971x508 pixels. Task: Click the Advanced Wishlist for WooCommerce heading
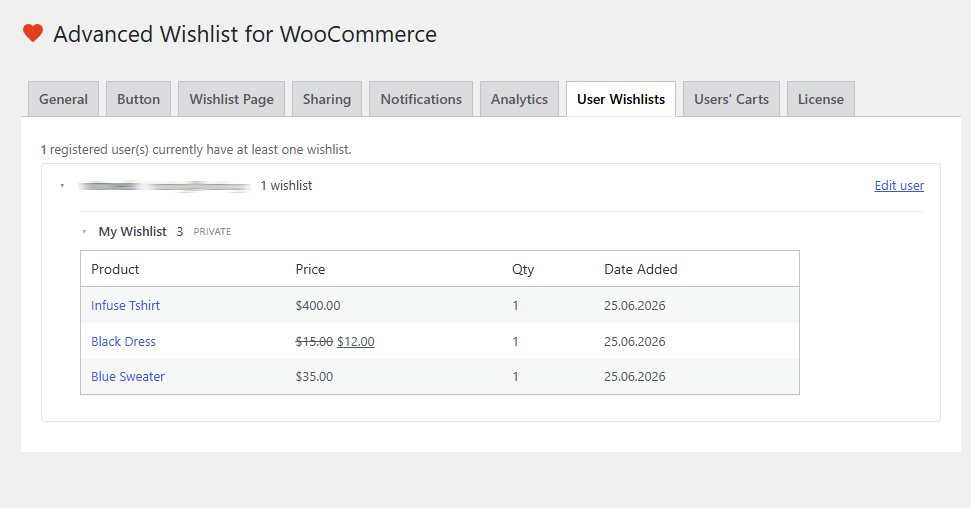(245, 34)
